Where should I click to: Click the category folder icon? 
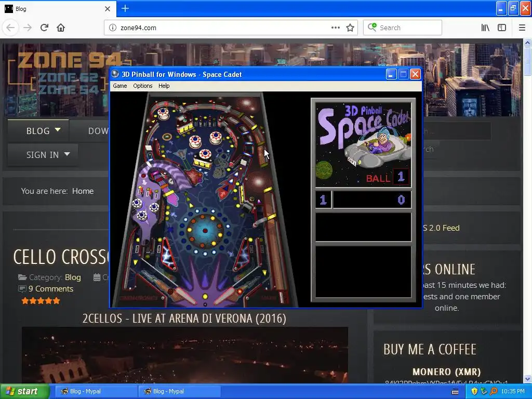[x=22, y=277]
